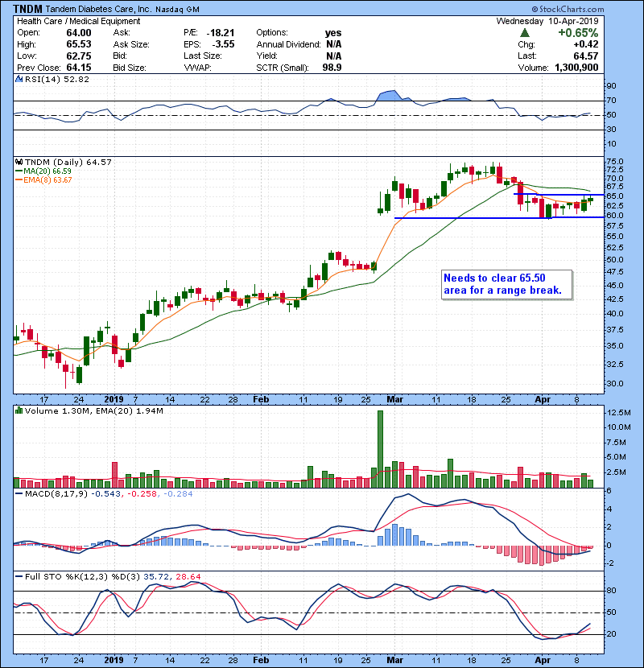Click the Feb label on price axis
Image resolution: width=644 pixels, height=668 pixels.
click(x=261, y=400)
